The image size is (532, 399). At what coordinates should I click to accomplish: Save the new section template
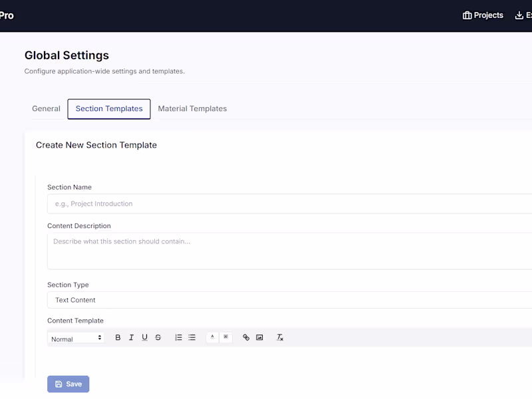pos(68,384)
